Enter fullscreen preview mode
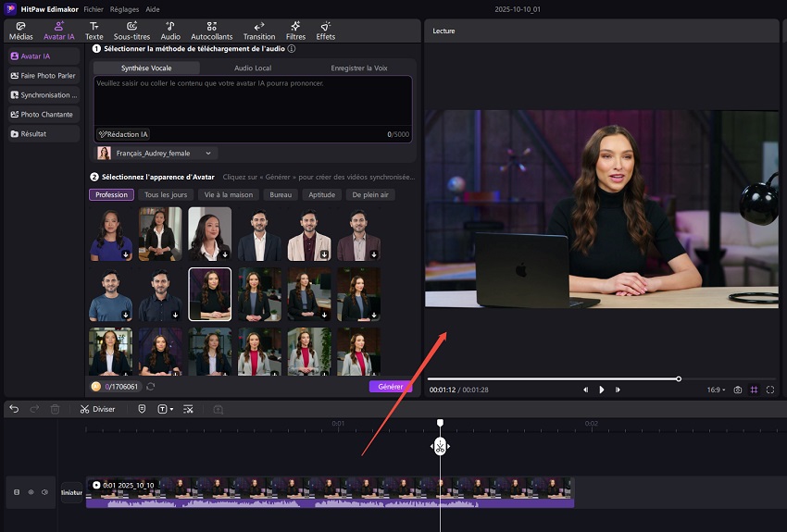This screenshot has height=532, width=787. (769, 390)
